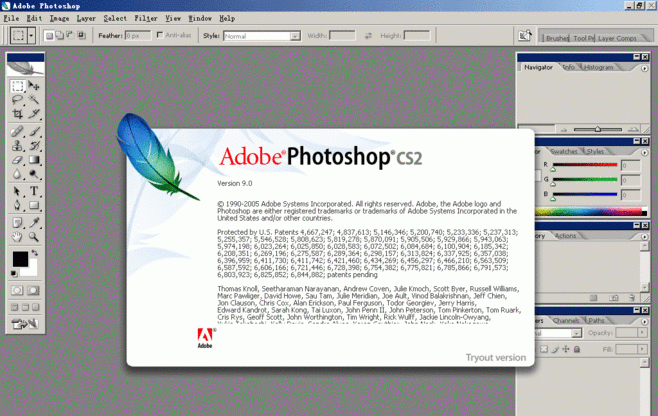
Task: Click the Navigator zoom slider
Action: (x=598, y=130)
